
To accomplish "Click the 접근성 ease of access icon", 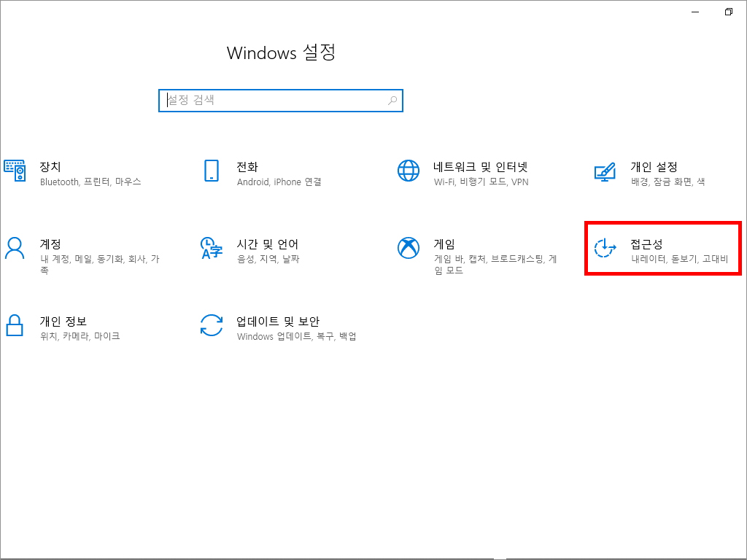I will [x=605, y=248].
